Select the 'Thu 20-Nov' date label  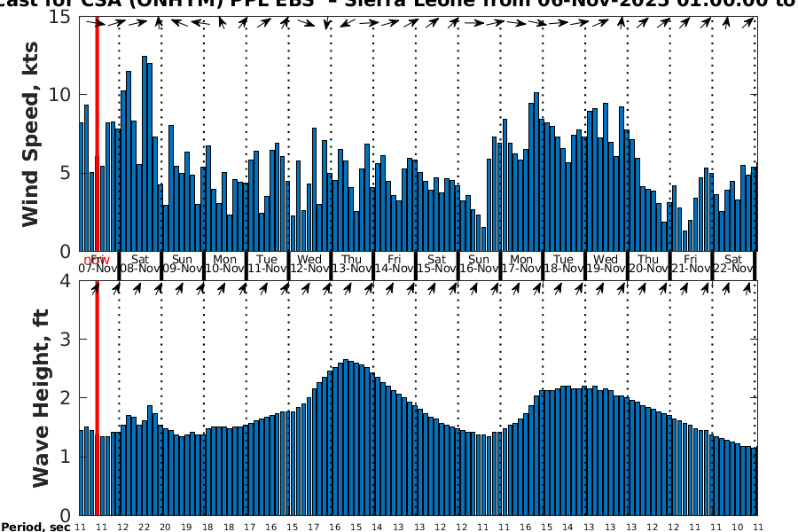click(648, 263)
